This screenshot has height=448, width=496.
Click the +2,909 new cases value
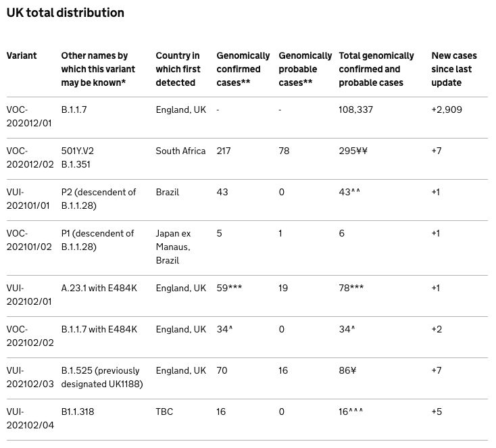[x=447, y=109]
